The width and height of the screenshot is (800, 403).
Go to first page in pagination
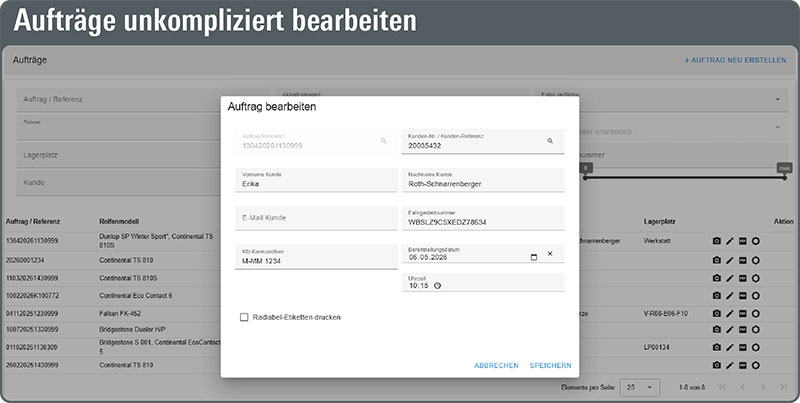click(x=722, y=387)
